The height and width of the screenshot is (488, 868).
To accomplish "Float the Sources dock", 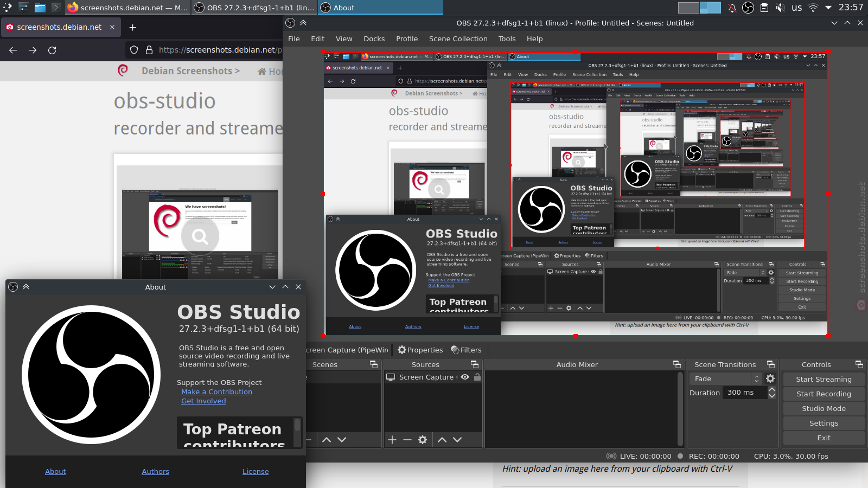I will click(x=475, y=364).
